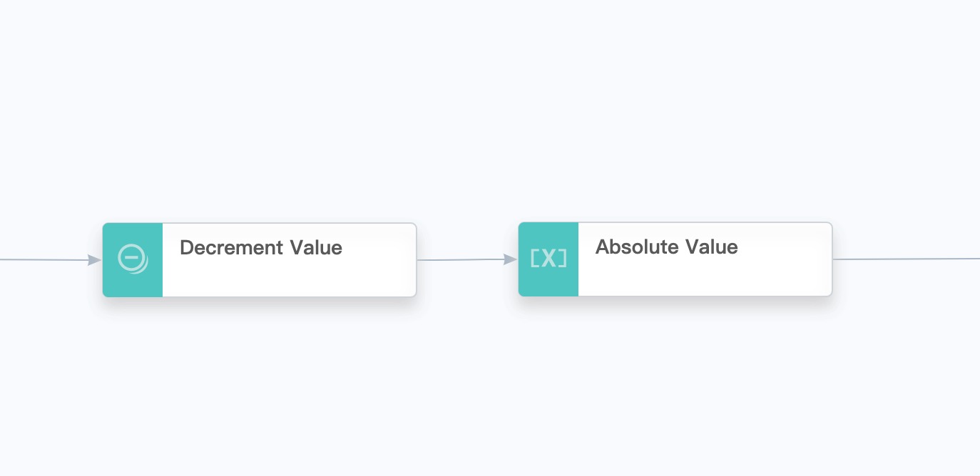Select outgoing connector line right of Absolute Value
This screenshot has height=476, width=980.
(906, 259)
